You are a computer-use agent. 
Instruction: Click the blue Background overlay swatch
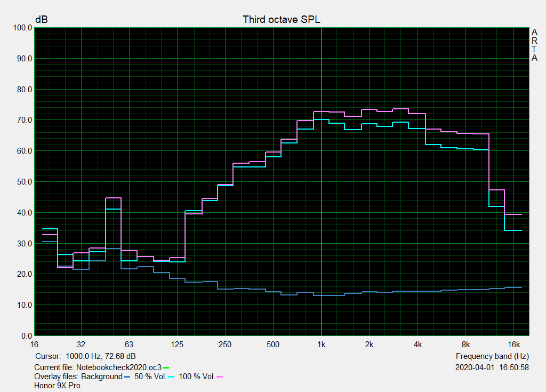(127, 377)
